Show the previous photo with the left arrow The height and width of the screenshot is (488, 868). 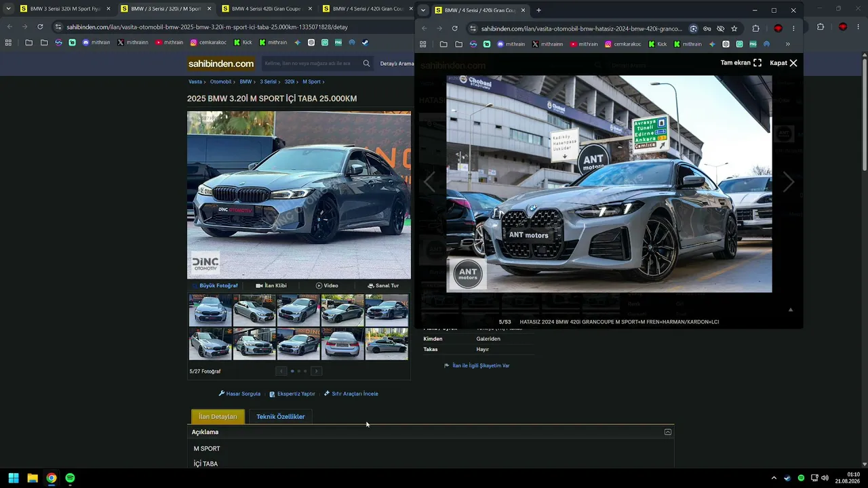tap(429, 182)
